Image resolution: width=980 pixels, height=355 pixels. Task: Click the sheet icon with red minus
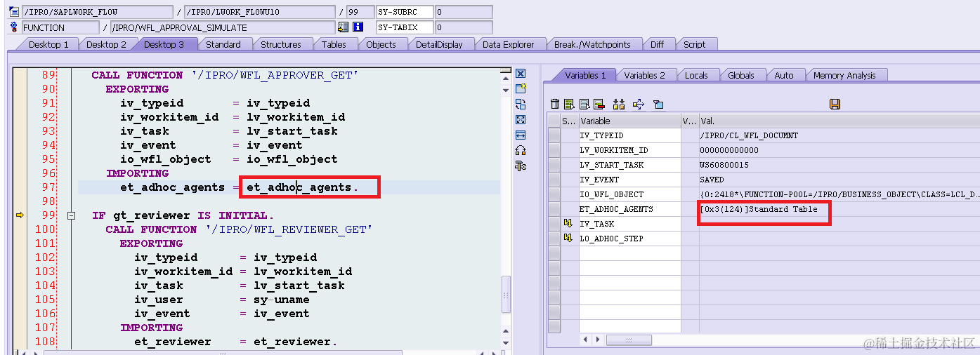599,104
